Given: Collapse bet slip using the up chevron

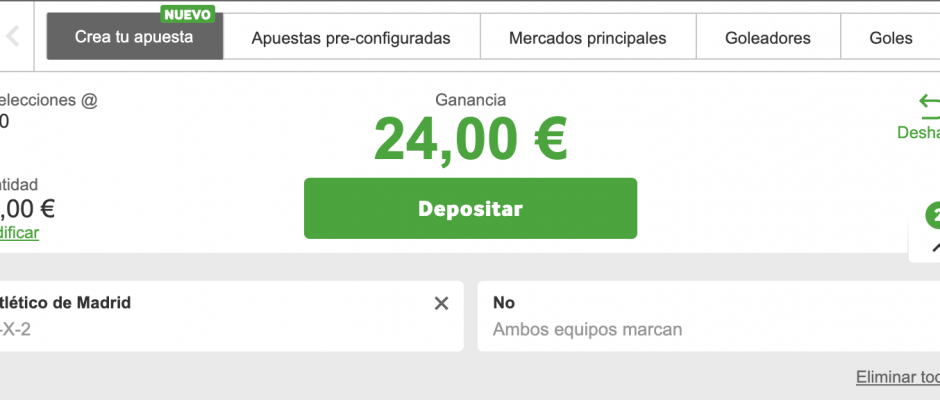Looking at the screenshot, I should point(935,246).
